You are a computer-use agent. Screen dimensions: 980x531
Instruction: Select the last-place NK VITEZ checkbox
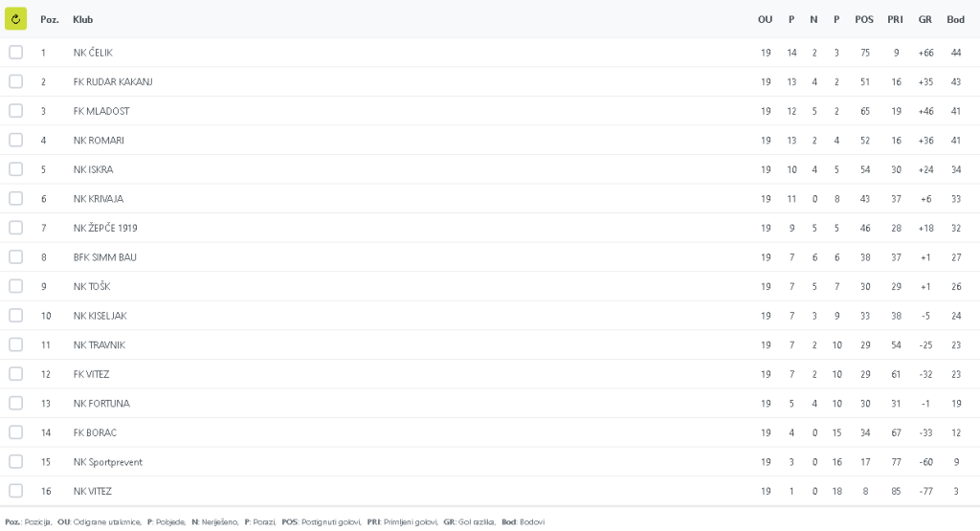click(15, 491)
